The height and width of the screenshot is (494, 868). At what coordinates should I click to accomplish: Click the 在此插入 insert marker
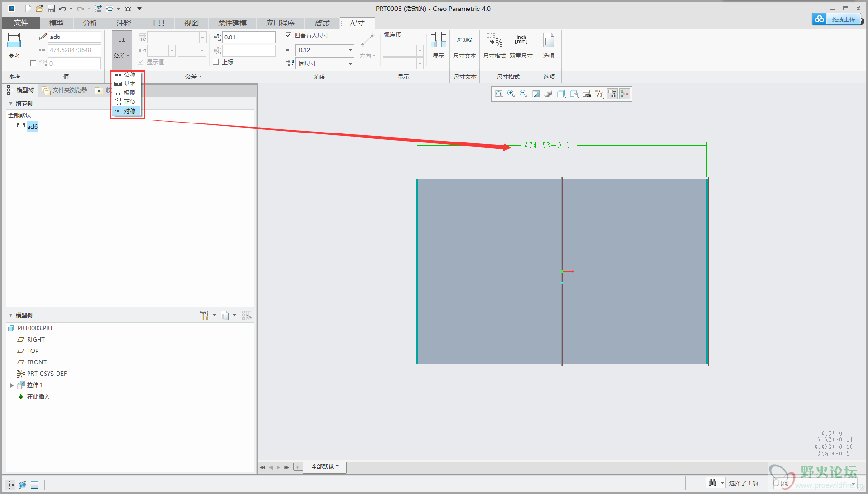[x=38, y=397]
